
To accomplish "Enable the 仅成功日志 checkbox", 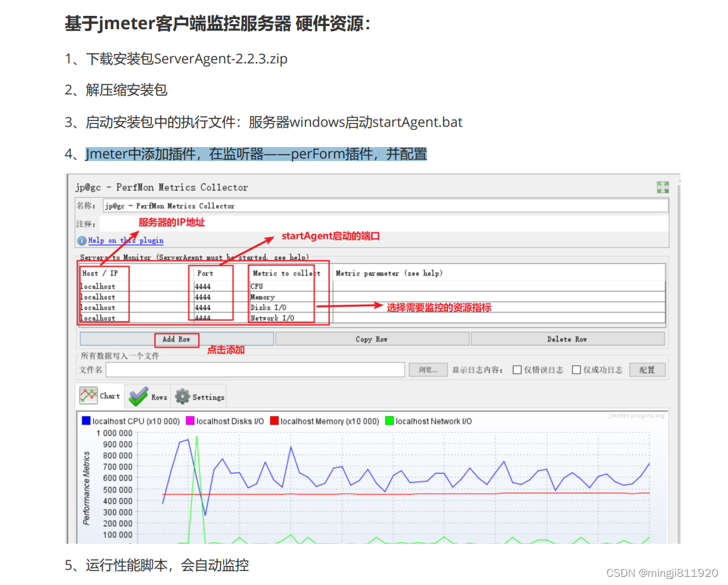I will (x=576, y=370).
